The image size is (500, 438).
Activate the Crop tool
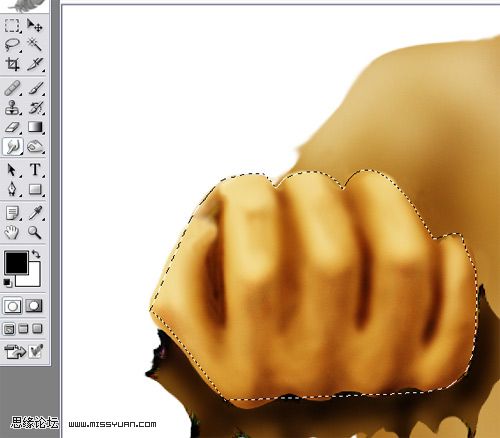12,64
